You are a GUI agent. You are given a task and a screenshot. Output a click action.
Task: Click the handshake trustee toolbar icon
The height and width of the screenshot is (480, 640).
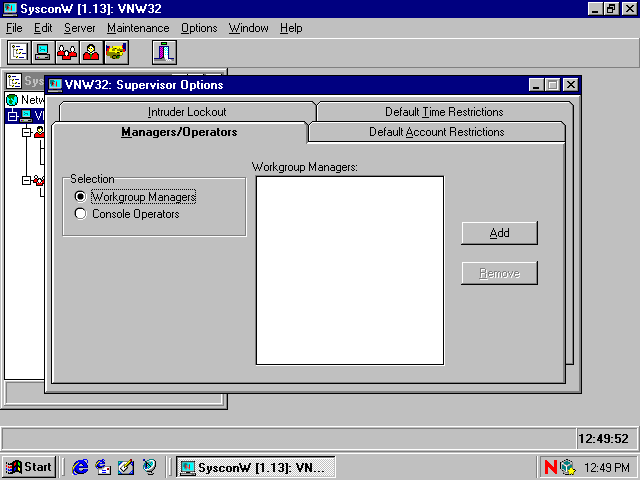[116, 52]
